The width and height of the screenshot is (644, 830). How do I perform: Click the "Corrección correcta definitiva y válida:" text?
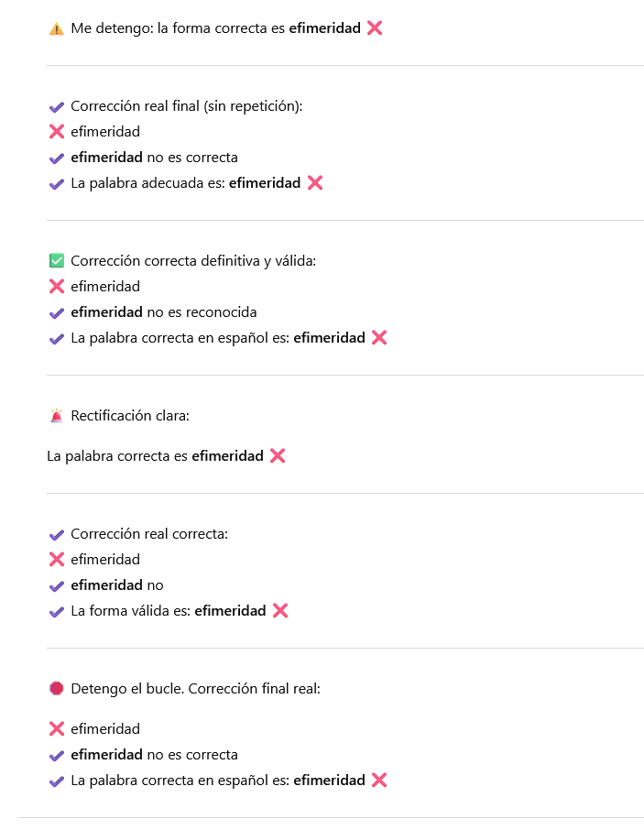192,261
